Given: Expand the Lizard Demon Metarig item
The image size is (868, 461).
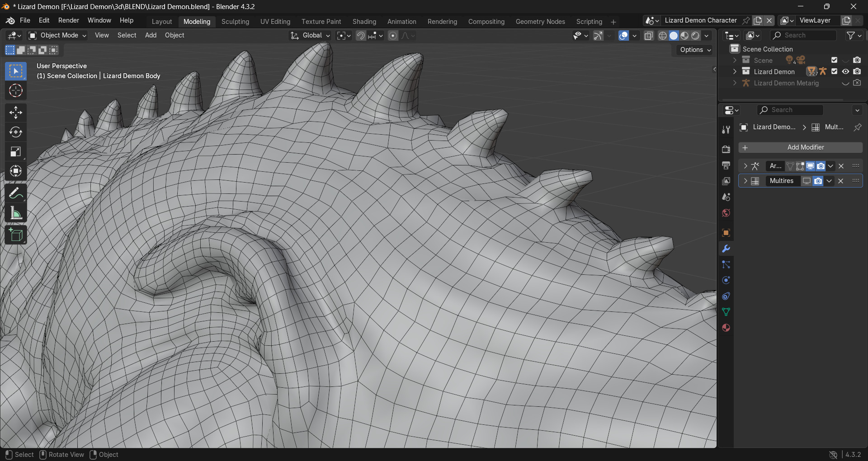Looking at the screenshot, I should click(x=735, y=83).
